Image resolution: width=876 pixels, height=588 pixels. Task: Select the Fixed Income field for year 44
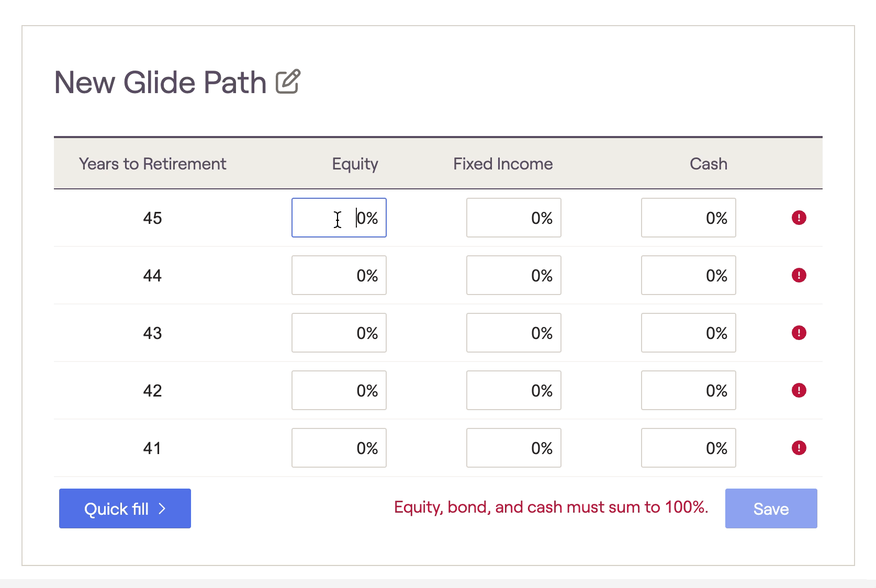(x=513, y=275)
